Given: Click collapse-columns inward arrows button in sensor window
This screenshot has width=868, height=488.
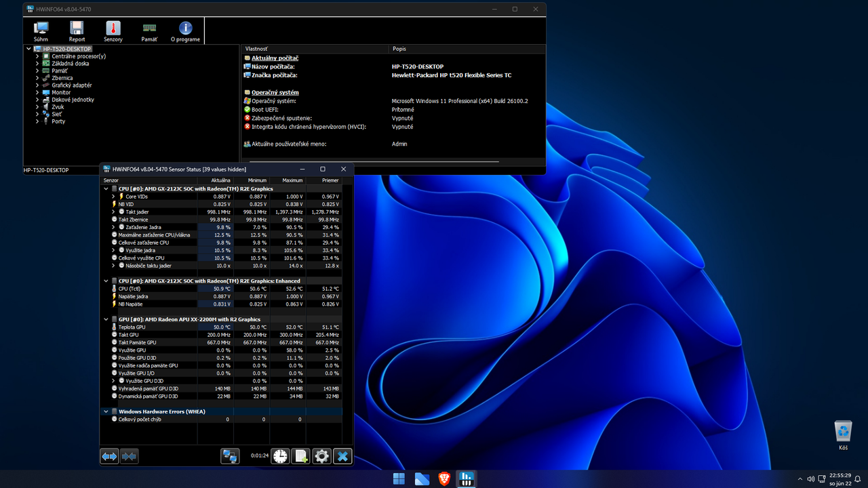Looking at the screenshot, I should (129, 456).
